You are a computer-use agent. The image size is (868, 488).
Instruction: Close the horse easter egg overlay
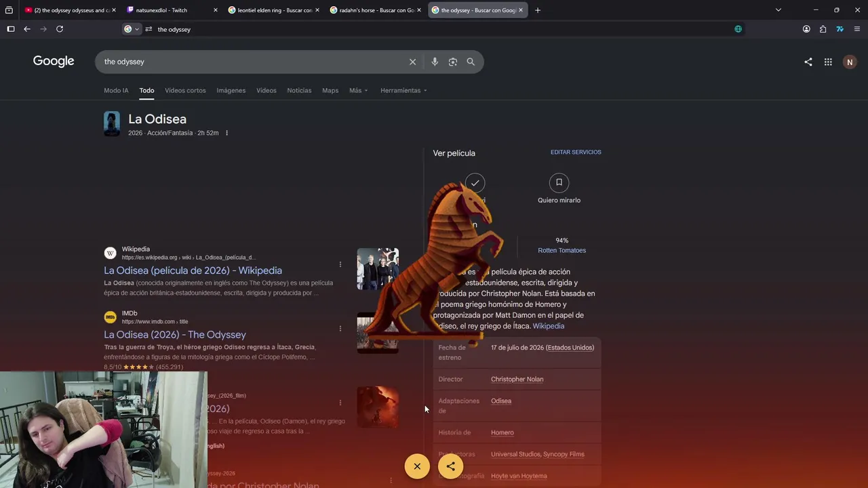pos(417,466)
